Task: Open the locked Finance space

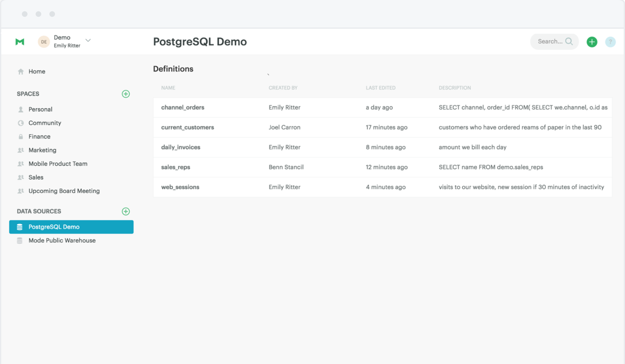Action: 39,136
